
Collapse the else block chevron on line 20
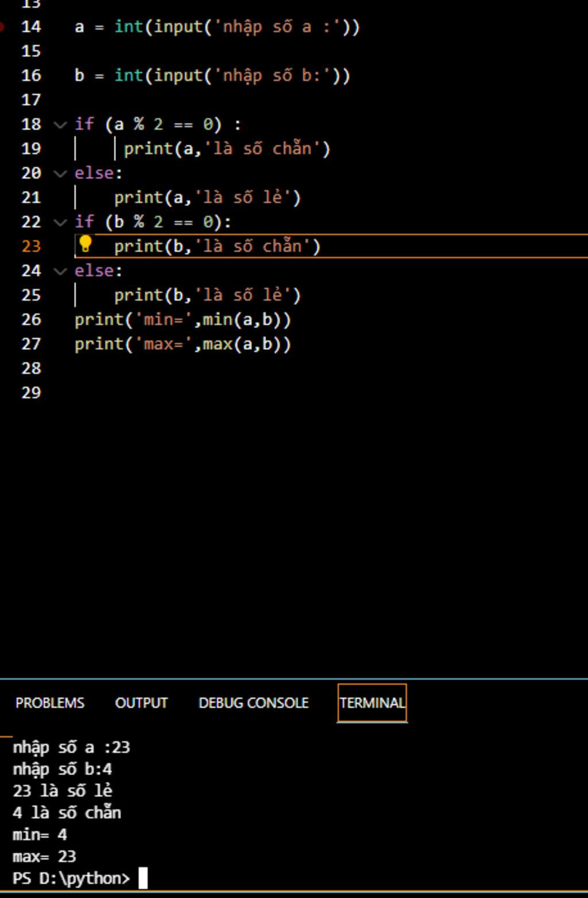coord(60,174)
